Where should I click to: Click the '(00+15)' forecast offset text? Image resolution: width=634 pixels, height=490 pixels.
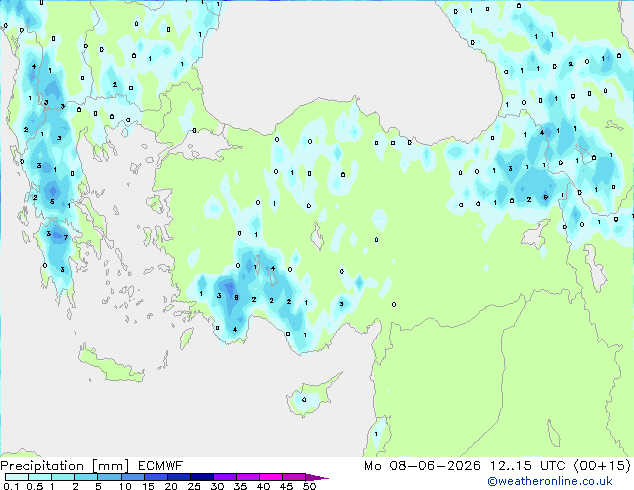click(602, 466)
